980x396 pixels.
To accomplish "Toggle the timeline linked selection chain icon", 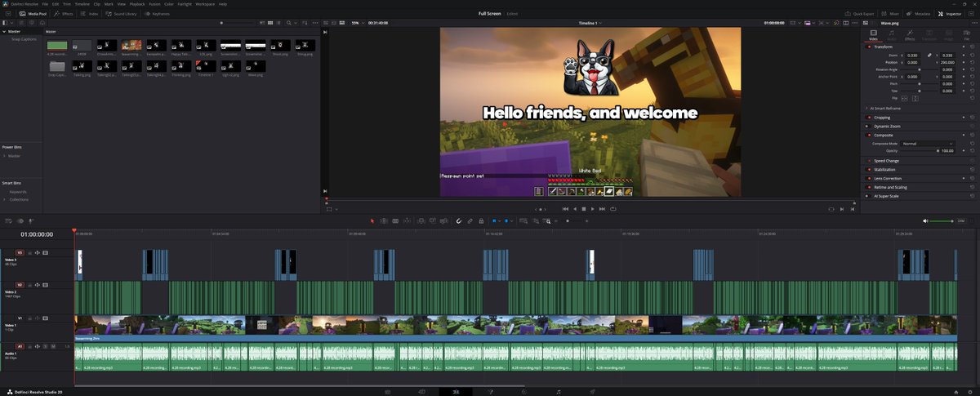I will 470,220.
